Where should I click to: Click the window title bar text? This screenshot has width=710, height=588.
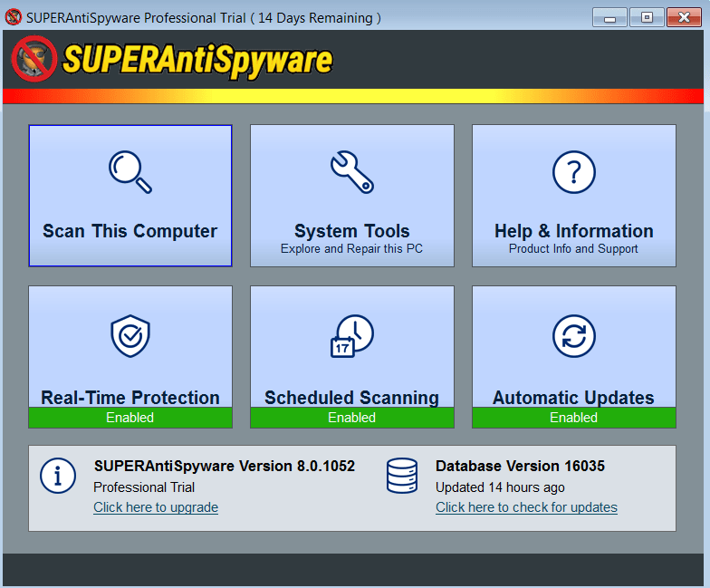204,18
